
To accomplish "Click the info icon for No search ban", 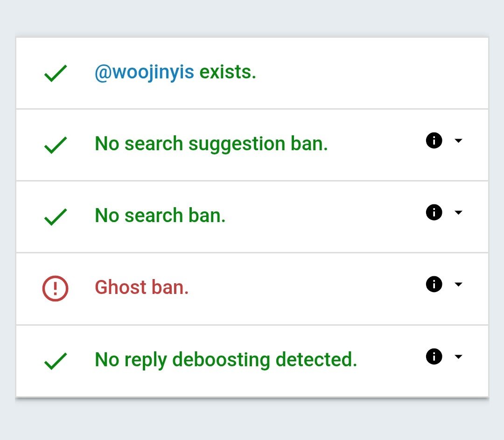I will (434, 212).
